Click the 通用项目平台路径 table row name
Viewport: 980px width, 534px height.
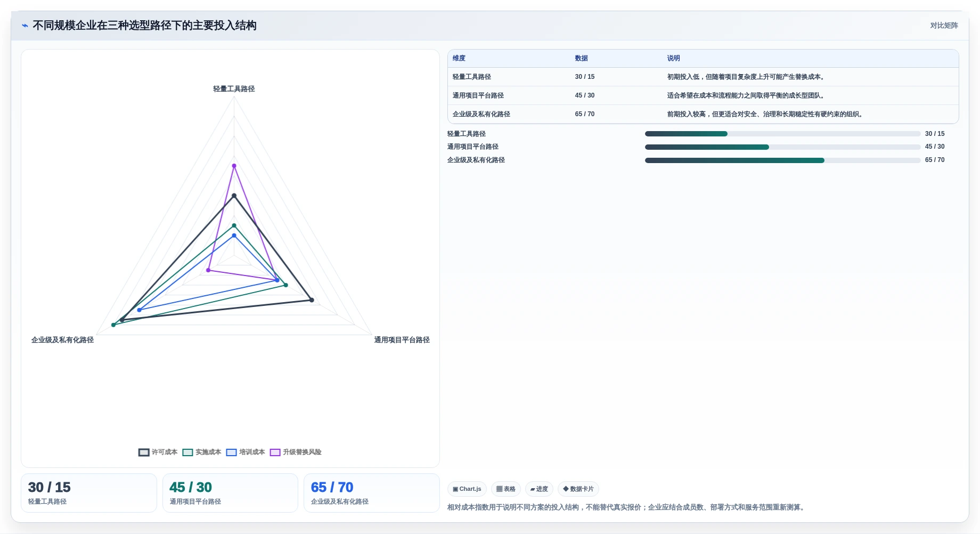(x=478, y=95)
